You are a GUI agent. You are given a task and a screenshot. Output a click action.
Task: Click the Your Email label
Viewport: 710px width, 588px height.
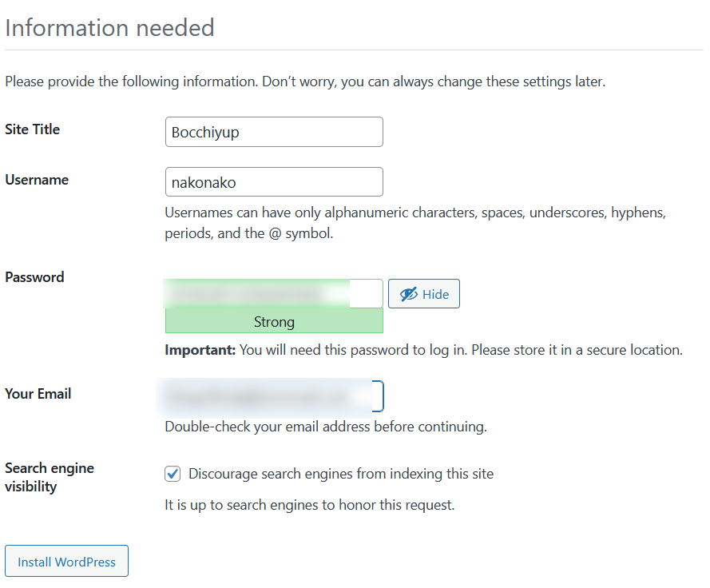click(x=38, y=394)
